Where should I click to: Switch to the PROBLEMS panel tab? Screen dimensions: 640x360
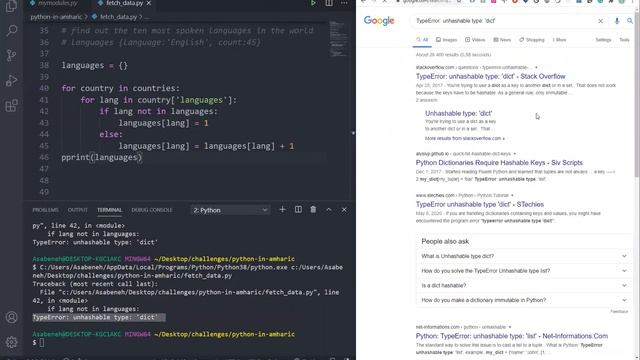(x=45, y=210)
